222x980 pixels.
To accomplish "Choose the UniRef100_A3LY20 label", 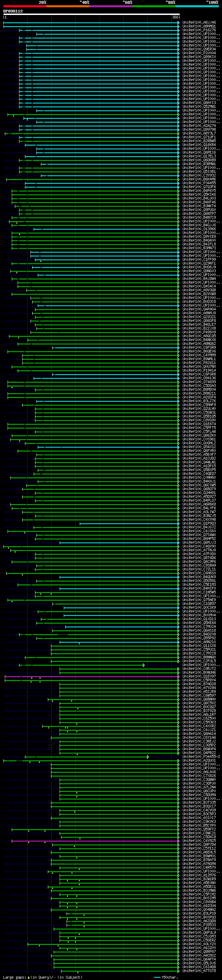I will tap(199, 944).
